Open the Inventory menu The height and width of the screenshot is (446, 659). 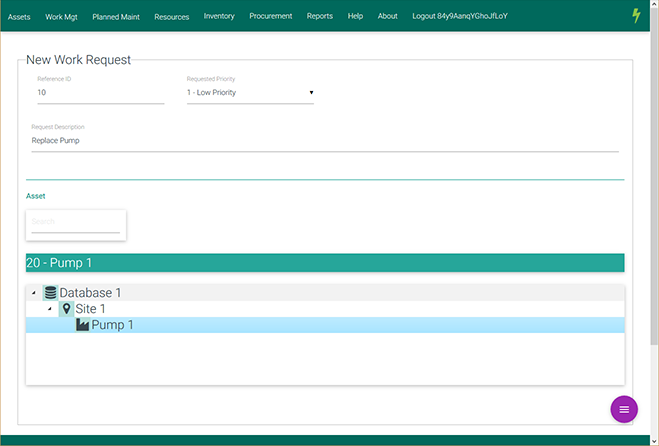[219, 16]
